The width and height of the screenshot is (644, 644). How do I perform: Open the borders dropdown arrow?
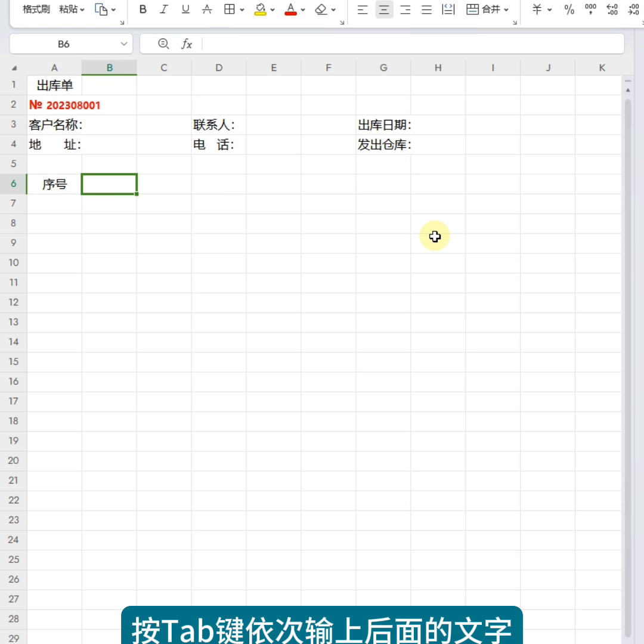242,10
